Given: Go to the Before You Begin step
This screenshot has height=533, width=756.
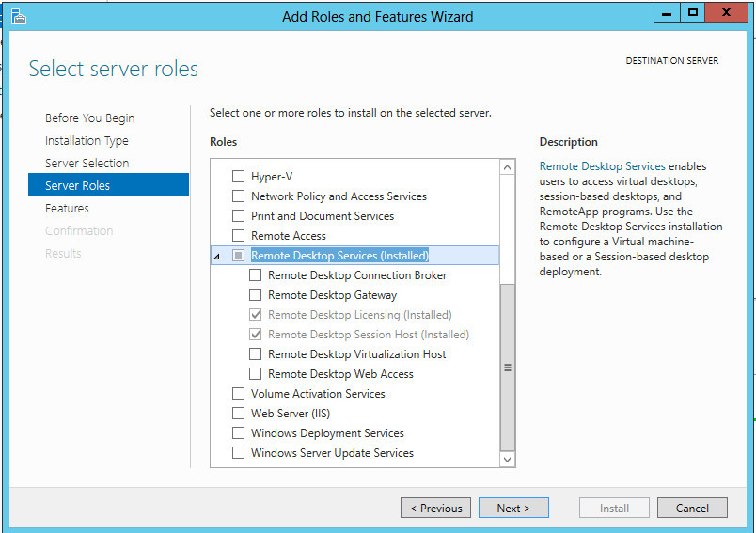Looking at the screenshot, I should [89, 118].
